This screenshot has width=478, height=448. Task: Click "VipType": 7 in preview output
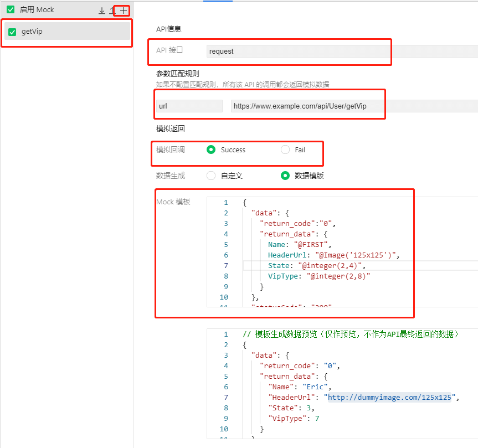[294, 419]
